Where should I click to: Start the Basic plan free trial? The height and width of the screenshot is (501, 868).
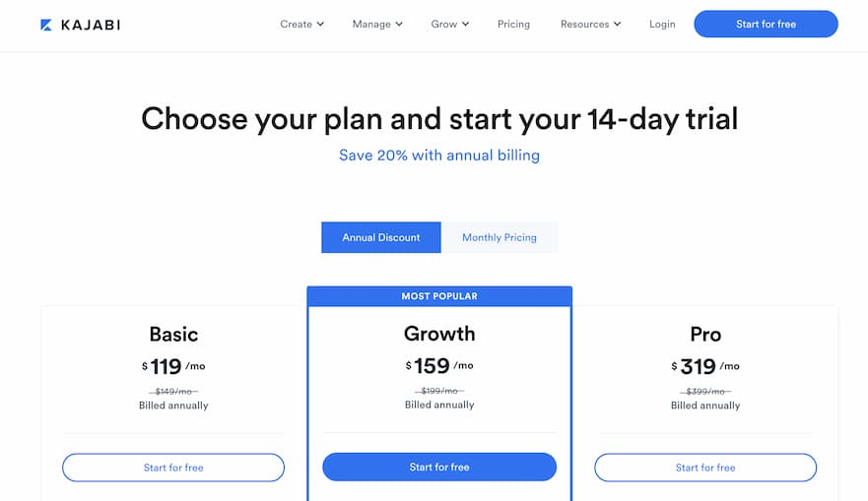click(x=173, y=468)
